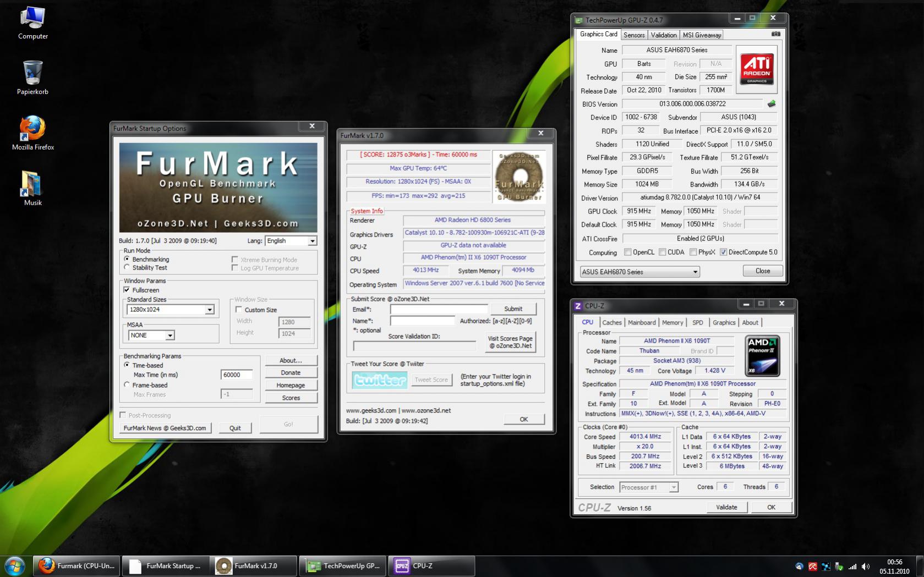The image size is (924, 577).
Task: Tick the PhysX checkbox in GPU-Z
Action: (x=693, y=252)
